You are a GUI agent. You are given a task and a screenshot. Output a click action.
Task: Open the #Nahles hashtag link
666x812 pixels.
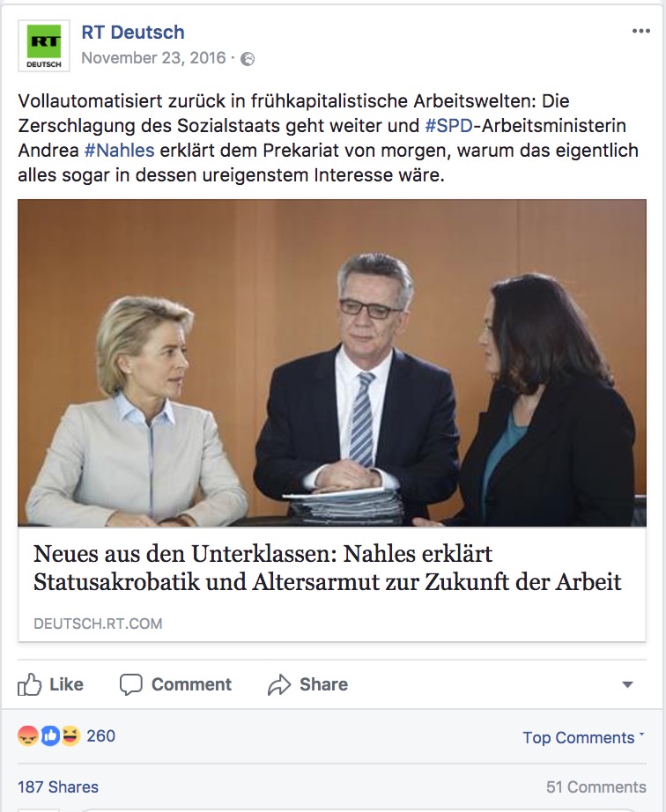coord(119,151)
